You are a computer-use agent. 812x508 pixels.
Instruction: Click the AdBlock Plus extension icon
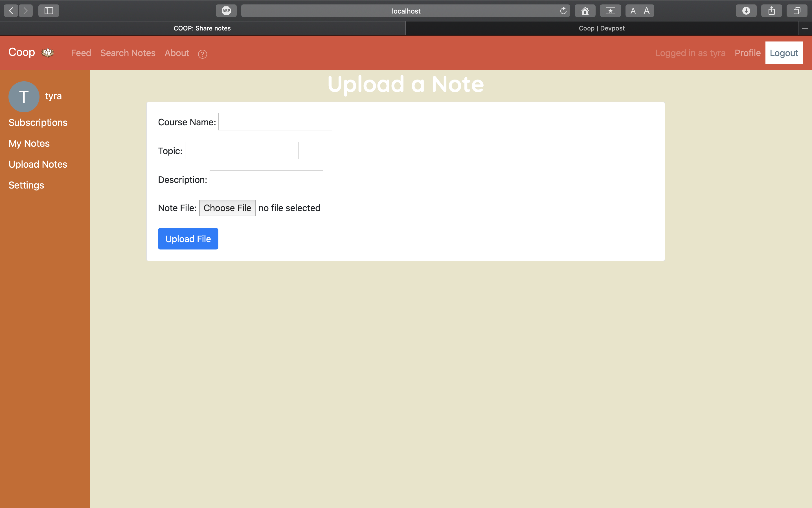[x=226, y=11]
